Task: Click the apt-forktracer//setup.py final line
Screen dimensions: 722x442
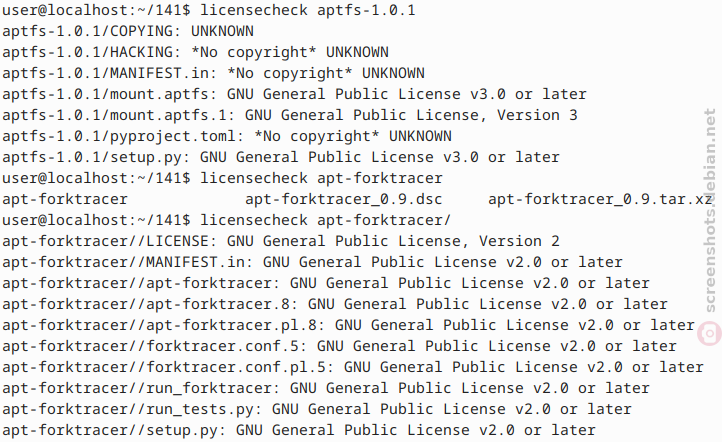Action: click(x=299, y=430)
